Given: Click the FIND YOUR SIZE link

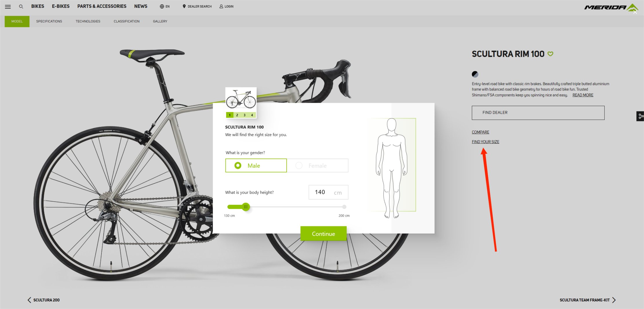Looking at the screenshot, I should tap(485, 142).
